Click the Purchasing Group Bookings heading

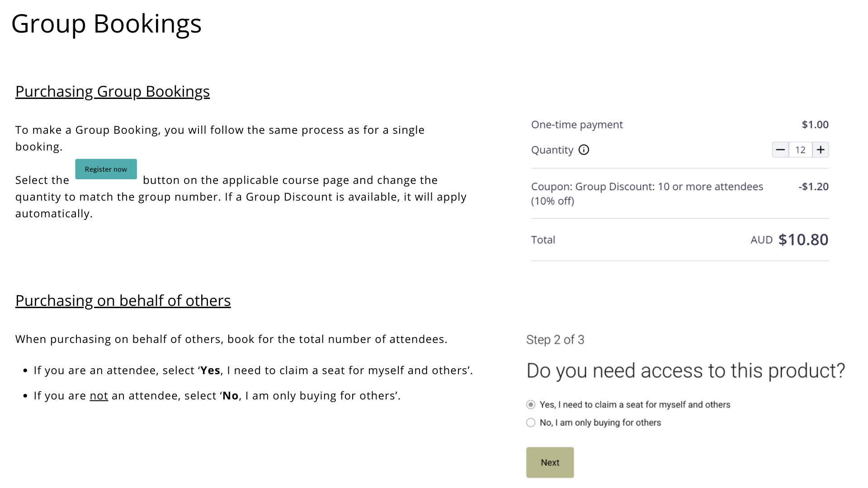coord(113,91)
